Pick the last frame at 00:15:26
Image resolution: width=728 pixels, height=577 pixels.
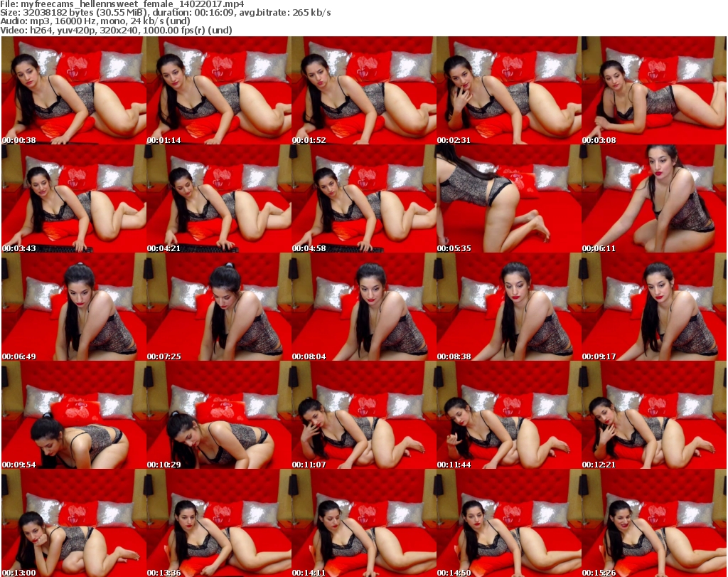click(654, 523)
